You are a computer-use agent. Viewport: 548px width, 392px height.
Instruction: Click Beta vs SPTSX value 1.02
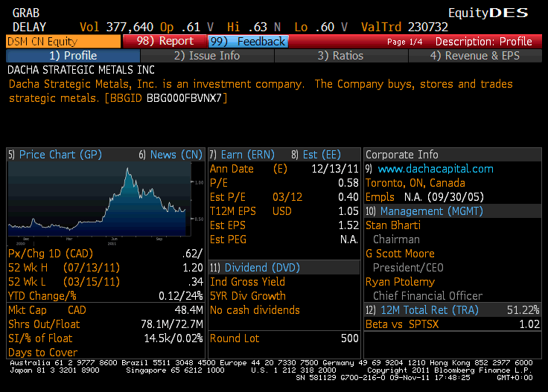tap(529, 324)
